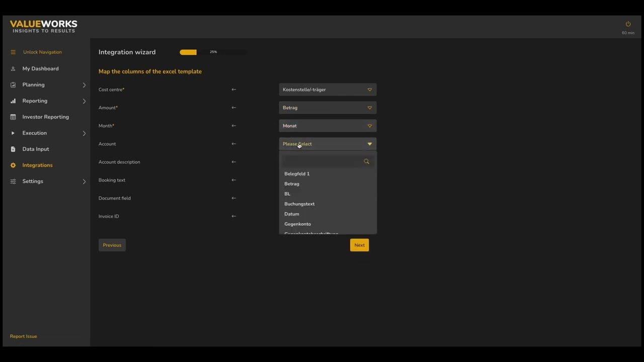This screenshot has width=644, height=362.
Task: Open Data Input menu item
Action: pos(36,149)
